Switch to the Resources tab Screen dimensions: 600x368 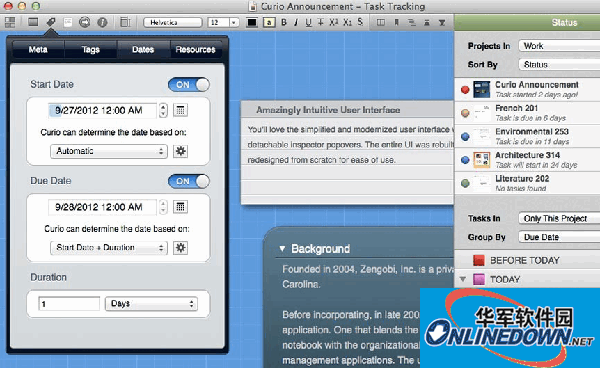click(196, 50)
